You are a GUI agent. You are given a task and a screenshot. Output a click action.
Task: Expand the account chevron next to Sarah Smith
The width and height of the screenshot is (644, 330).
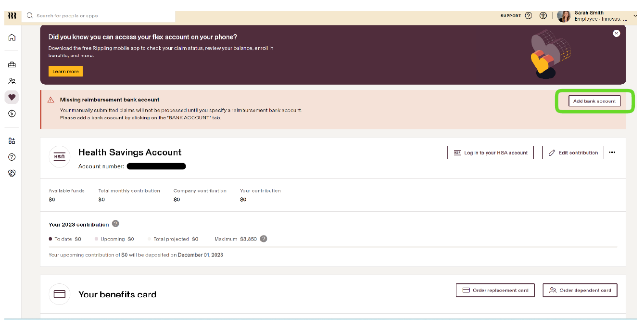635,16
